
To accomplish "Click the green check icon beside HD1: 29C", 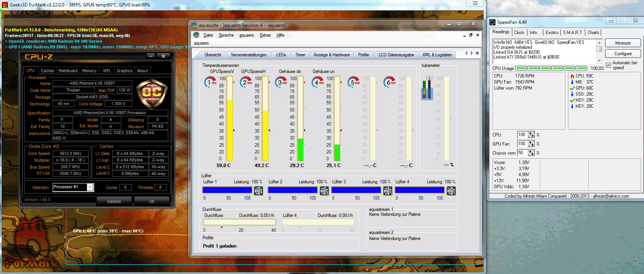I will click(572, 100).
